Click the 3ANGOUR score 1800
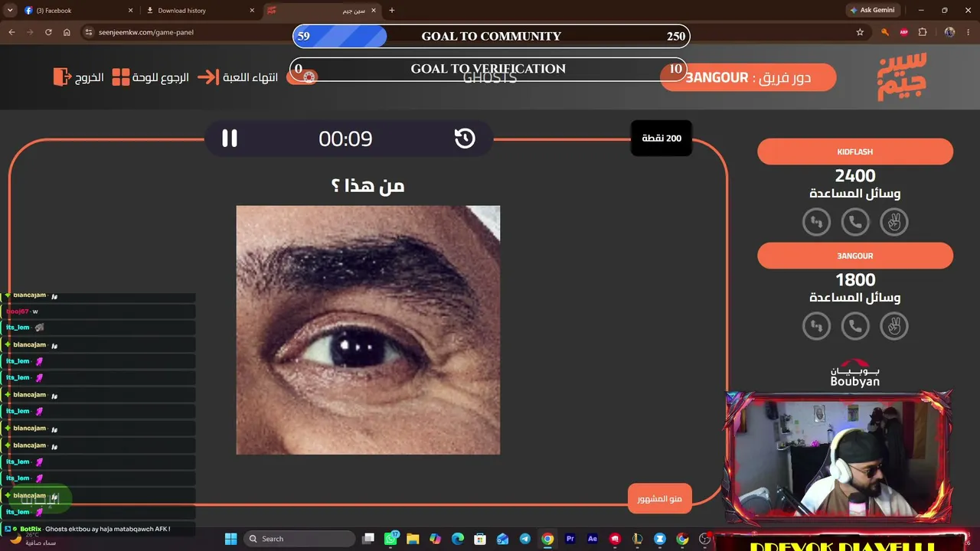Screen dimensions: 980x551 [855, 280]
